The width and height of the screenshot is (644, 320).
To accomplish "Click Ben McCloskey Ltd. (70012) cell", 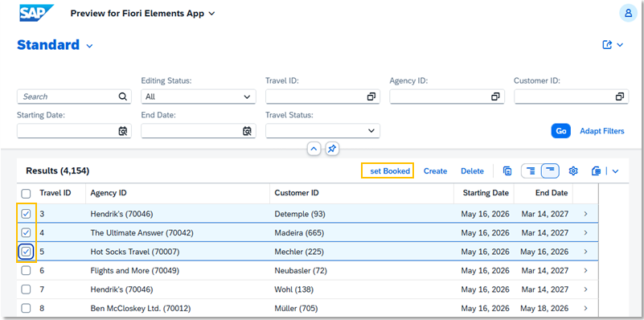I will (x=141, y=308).
